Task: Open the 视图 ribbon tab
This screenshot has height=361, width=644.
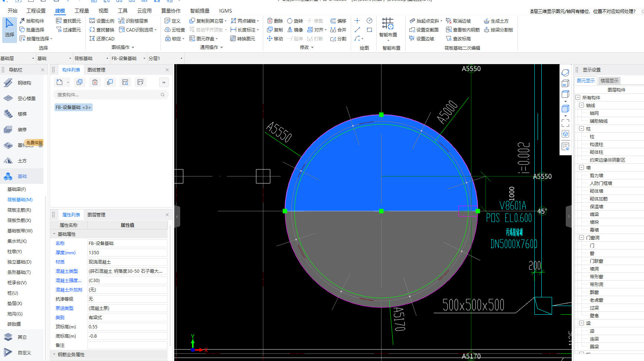Action: point(103,11)
